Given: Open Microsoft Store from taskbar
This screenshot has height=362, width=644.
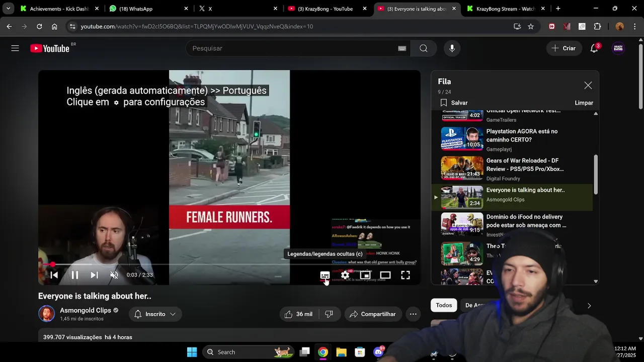Looking at the screenshot, I should coord(360,352).
